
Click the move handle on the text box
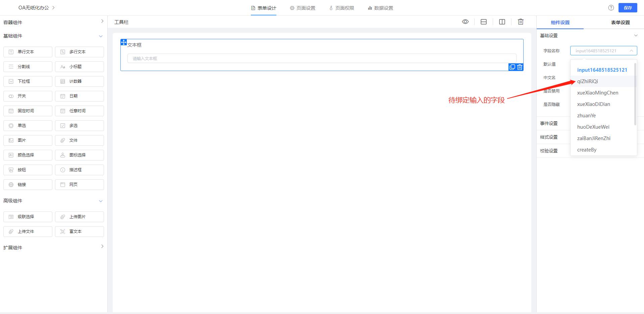click(123, 42)
